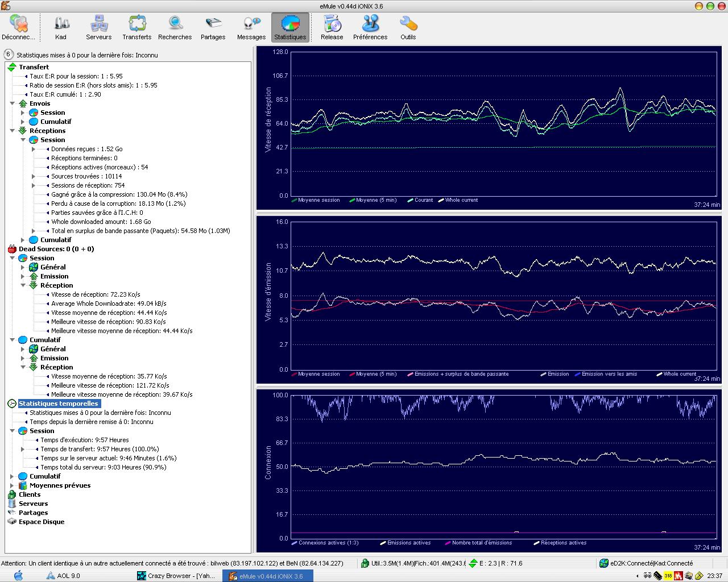Click Whole downloaded amount: 1.68 Go
The image size is (728, 582).
(x=101, y=222)
